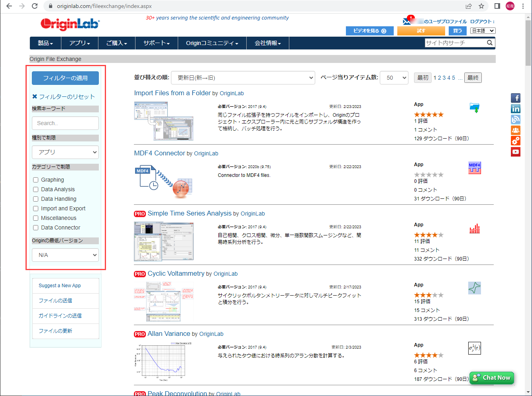Click the Import Files from a Folder app icon
Screen dimensions: 532x396
tap(474, 108)
